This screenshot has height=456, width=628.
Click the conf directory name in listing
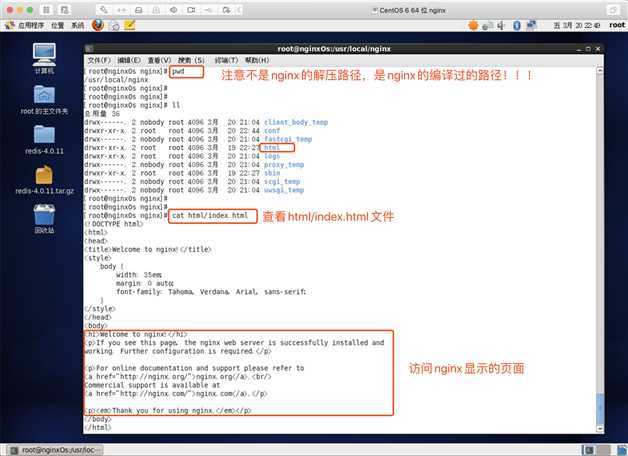(x=272, y=131)
